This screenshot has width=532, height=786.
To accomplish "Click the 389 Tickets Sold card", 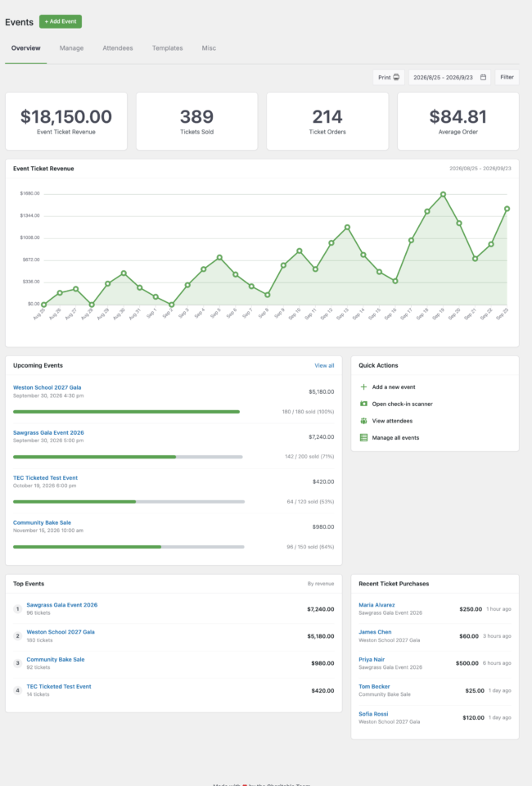I will [197, 121].
